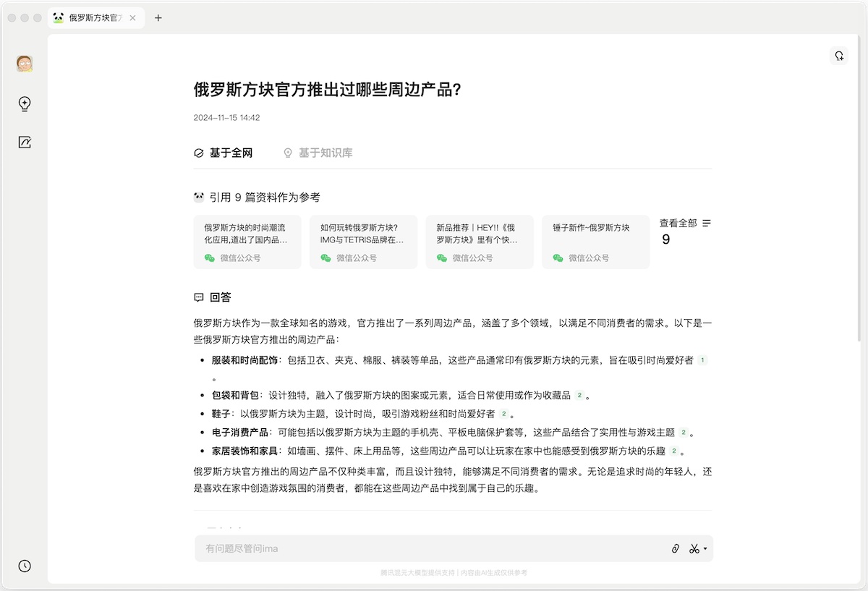Close the 俄罗斯方块 browser tab
The image size is (868, 591).
click(x=132, y=18)
